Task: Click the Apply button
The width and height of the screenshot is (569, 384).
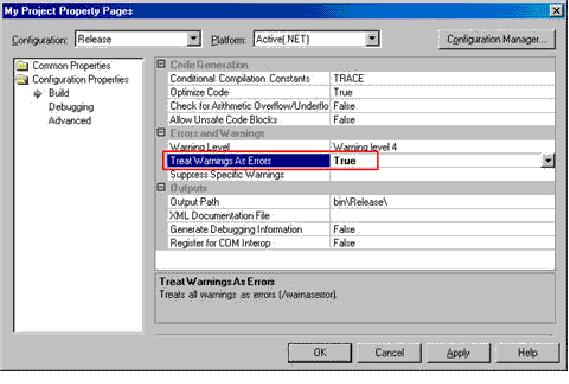Action: coord(458,352)
